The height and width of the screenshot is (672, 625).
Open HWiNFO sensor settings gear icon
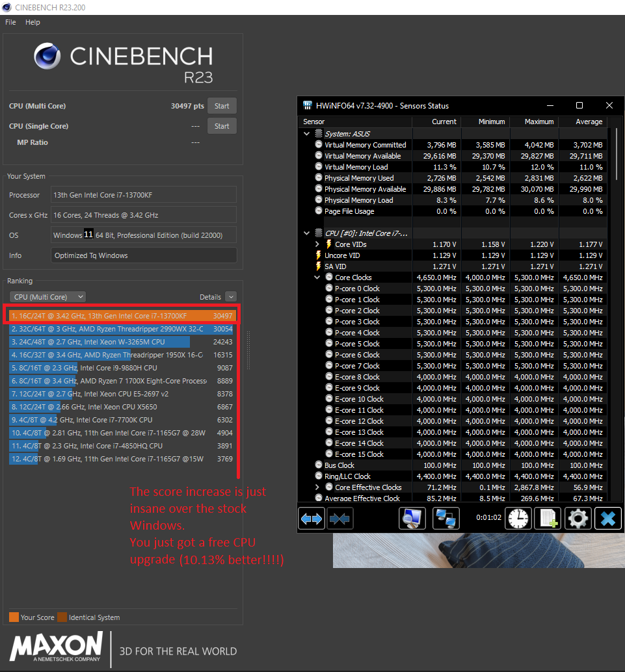pyautogui.click(x=578, y=518)
